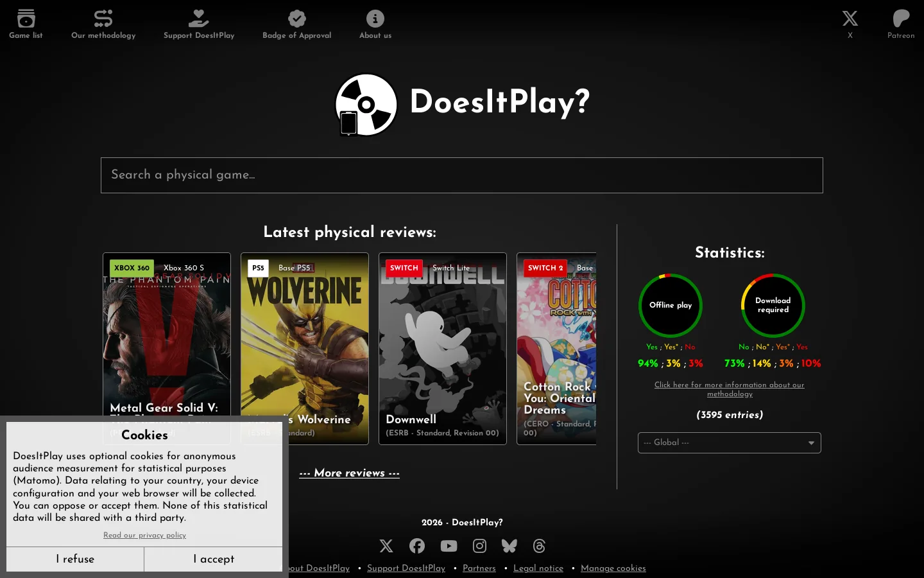Image resolution: width=924 pixels, height=578 pixels.
Task: Open the Game list icon
Action: pos(26,18)
